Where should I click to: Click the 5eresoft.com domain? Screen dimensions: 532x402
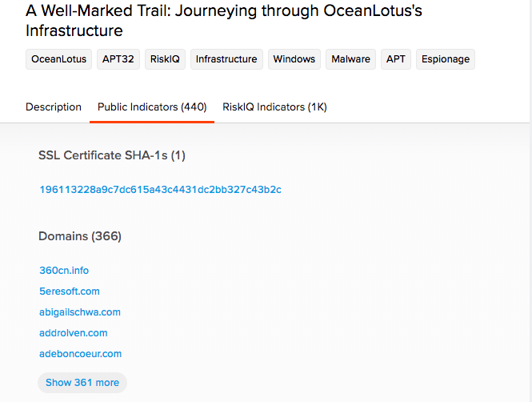tap(70, 291)
